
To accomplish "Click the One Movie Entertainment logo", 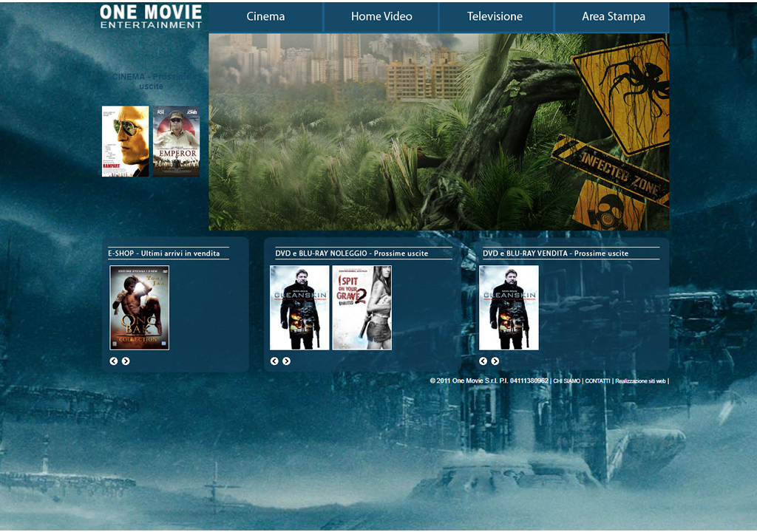I will (151, 17).
